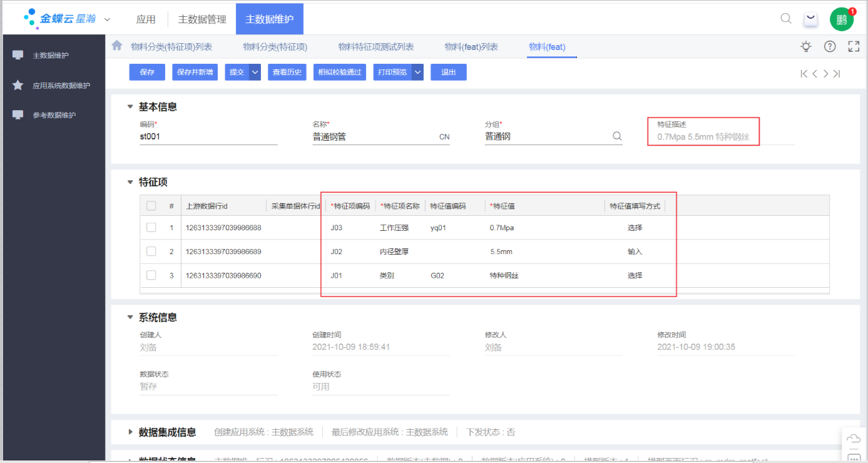Click the 保存 button
This screenshot has width=868, height=463.
tap(147, 72)
